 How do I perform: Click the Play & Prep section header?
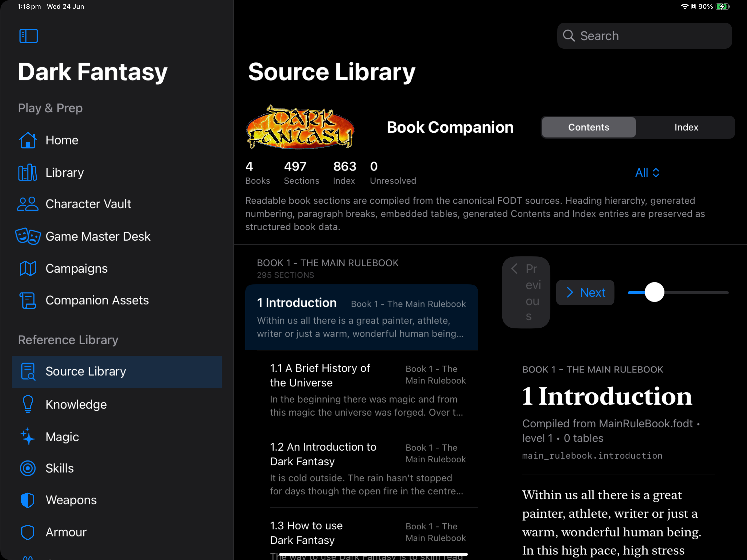click(50, 108)
